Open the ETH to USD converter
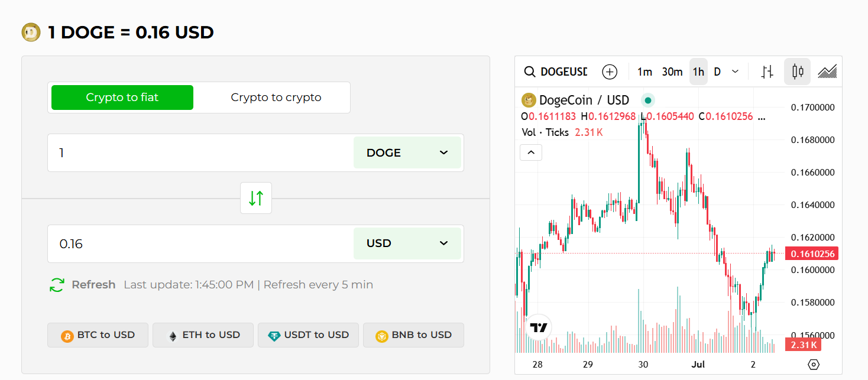This screenshot has width=868, height=380. click(x=203, y=335)
